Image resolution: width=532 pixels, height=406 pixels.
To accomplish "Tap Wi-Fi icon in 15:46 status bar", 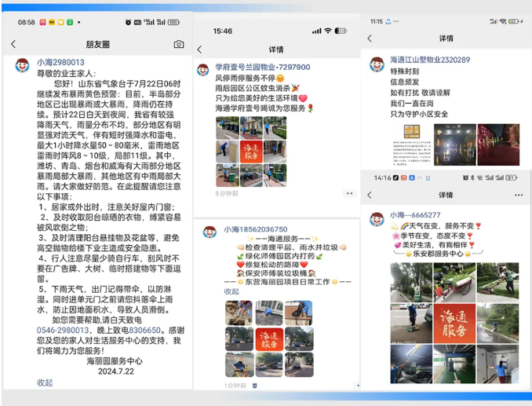I will [328, 31].
